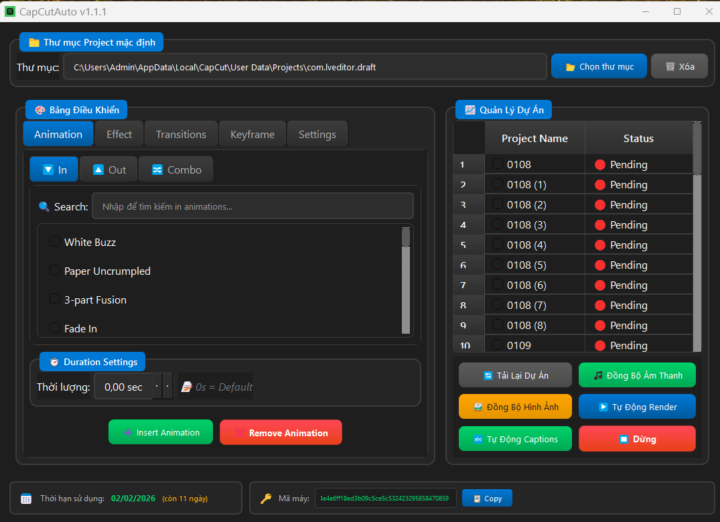720x522 pixels.
Task: Click the project table vertical scrollbar
Action: 697,237
